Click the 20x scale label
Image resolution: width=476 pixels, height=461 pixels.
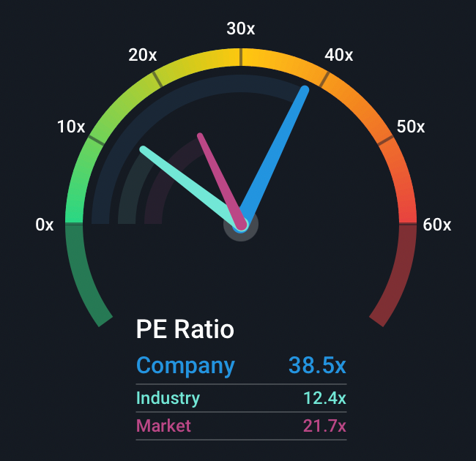[143, 55]
